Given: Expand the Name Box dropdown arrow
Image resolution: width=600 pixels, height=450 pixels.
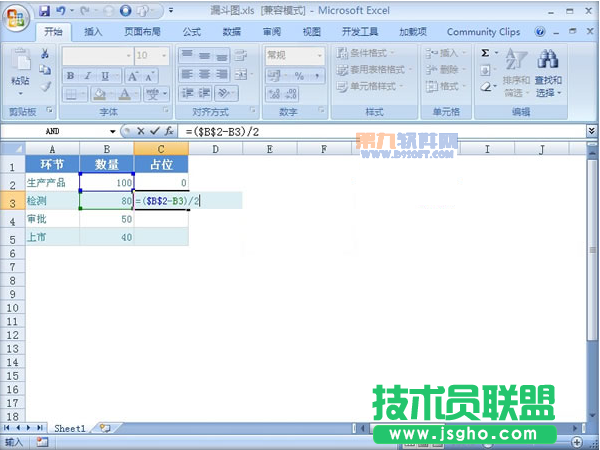Looking at the screenshot, I should [112, 132].
